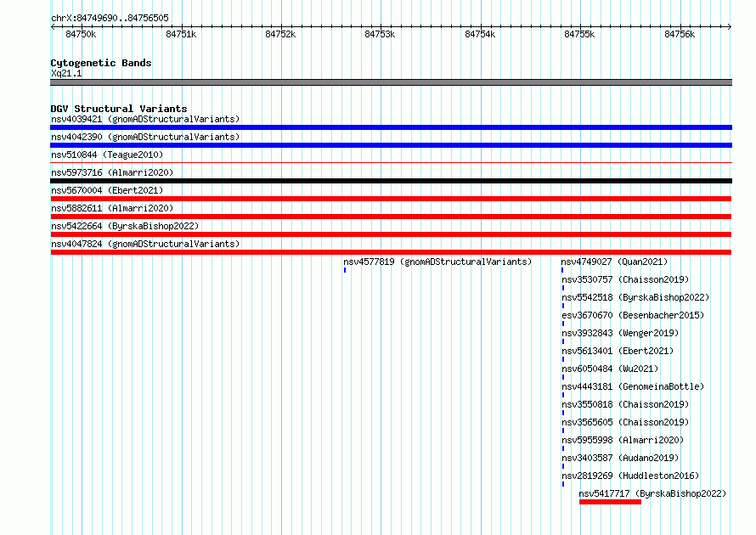Image resolution: width=756 pixels, height=535 pixels.
Task: Select the red bar under nsv5882611
Action: (391, 217)
